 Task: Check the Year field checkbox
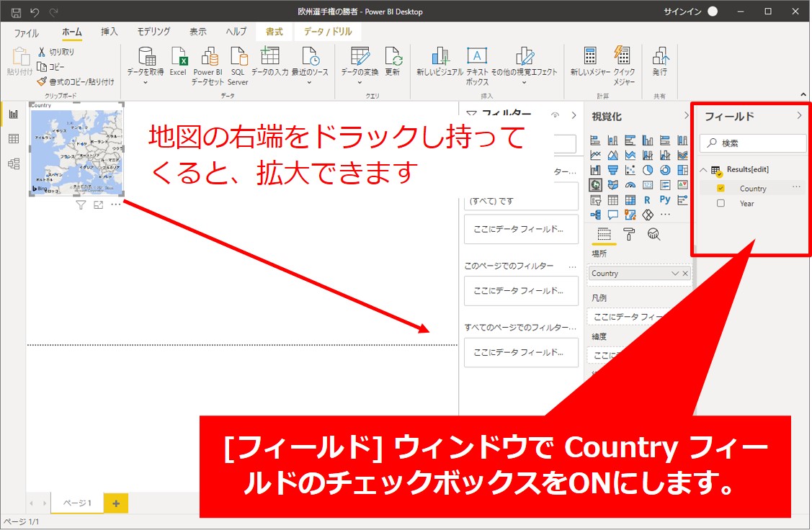[720, 204]
